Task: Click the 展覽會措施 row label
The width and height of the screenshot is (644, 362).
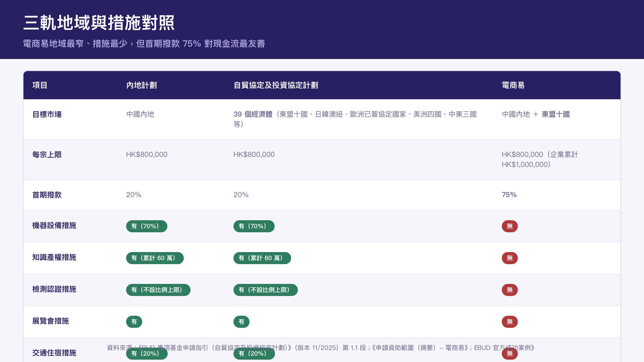Action: click(x=51, y=321)
